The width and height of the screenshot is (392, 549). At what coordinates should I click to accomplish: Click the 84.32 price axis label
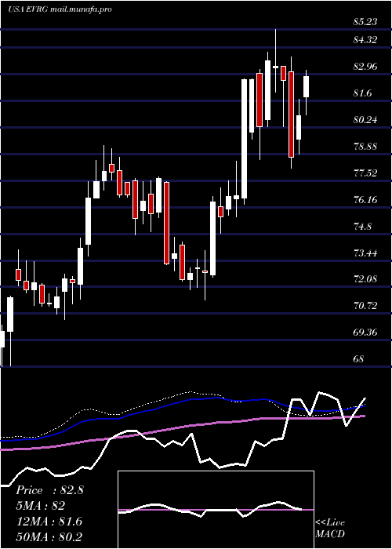tap(365, 40)
